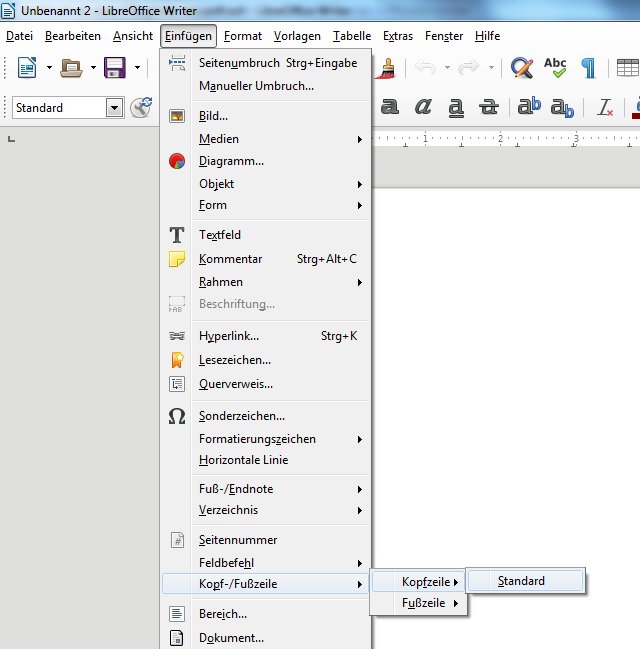Toggle the Superscript ab icon
This screenshot has height=649, width=640.
[529, 106]
